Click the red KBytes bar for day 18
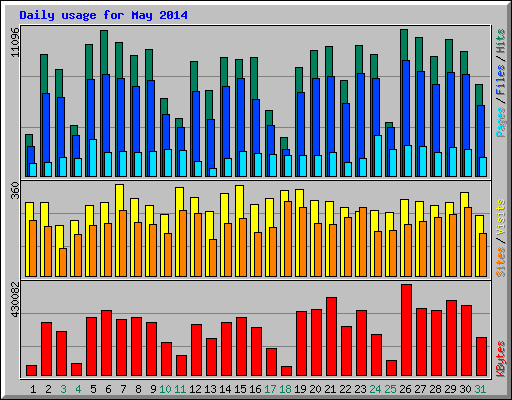The image size is (512, 400). (286, 371)
